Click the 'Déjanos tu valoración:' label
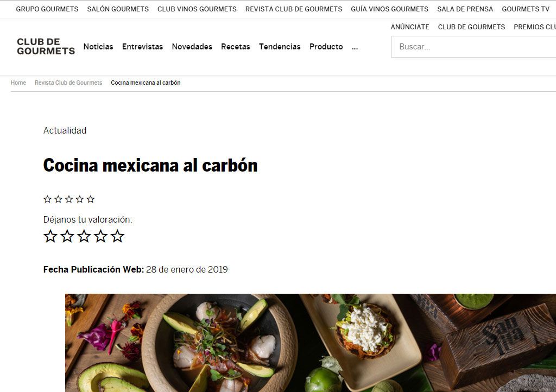This screenshot has width=556, height=392. [x=87, y=220]
